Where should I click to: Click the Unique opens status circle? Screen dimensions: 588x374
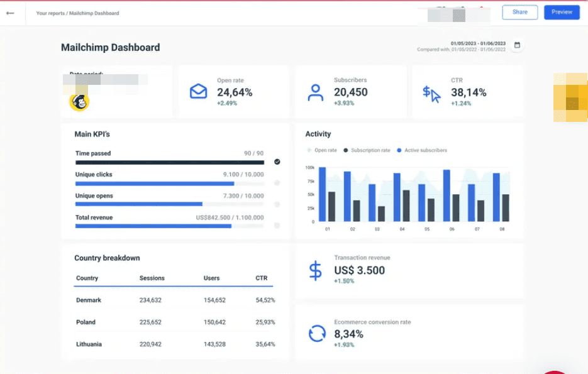(277, 204)
